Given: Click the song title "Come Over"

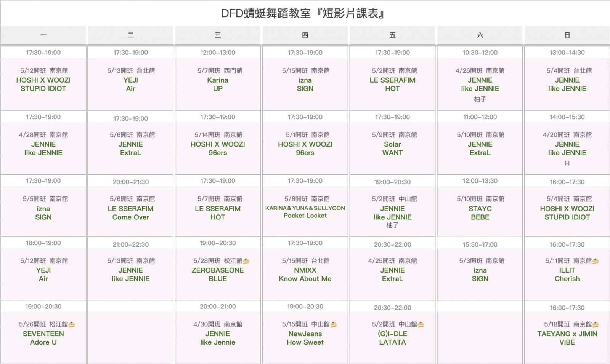Looking at the screenshot, I should [x=130, y=217].
